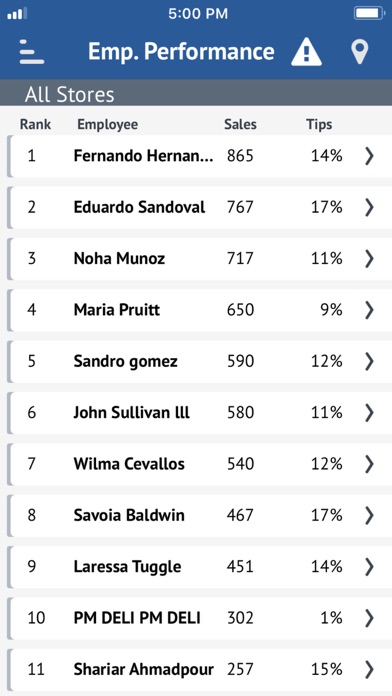The height and width of the screenshot is (696, 392).
Task: Check the battery status icon
Action: click(369, 14)
